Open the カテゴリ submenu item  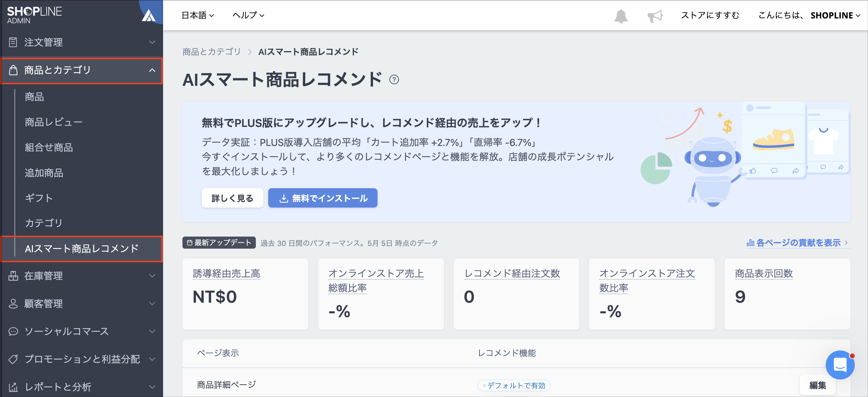44,223
